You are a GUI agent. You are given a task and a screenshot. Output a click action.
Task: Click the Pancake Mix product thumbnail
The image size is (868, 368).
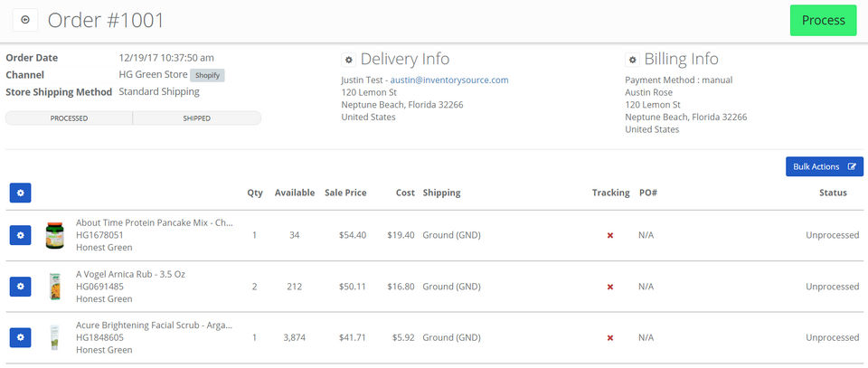55,235
